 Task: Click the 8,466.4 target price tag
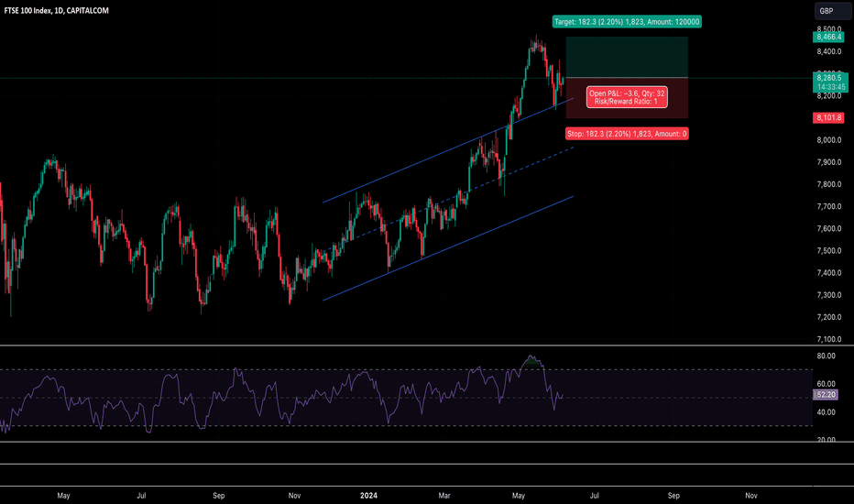828,37
